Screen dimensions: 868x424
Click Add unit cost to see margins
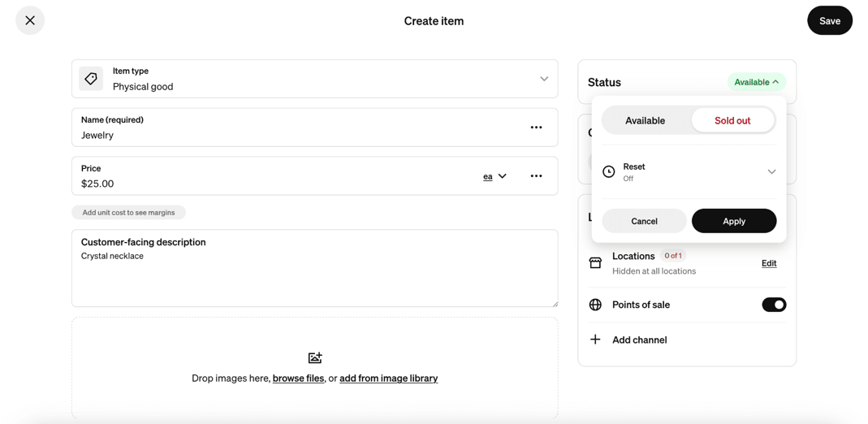tap(128, 213)
